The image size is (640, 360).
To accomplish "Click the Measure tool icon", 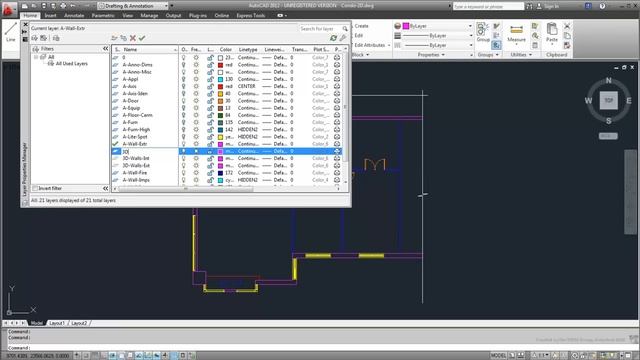I will [516, 33].
